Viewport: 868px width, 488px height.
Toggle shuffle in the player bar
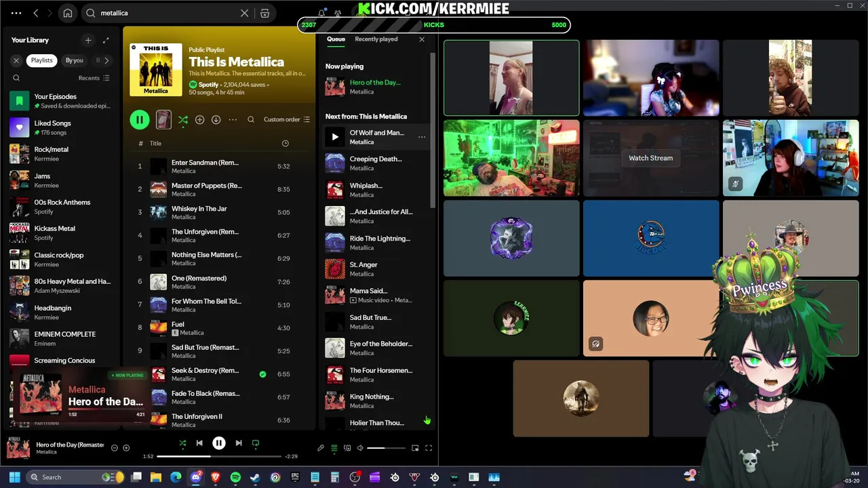(x=182, y=443)
